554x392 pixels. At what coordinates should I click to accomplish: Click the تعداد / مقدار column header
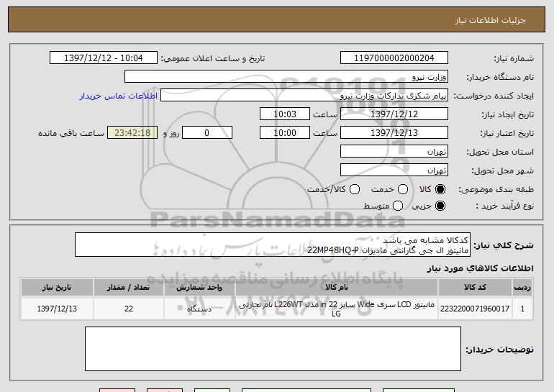pos(129,287)
